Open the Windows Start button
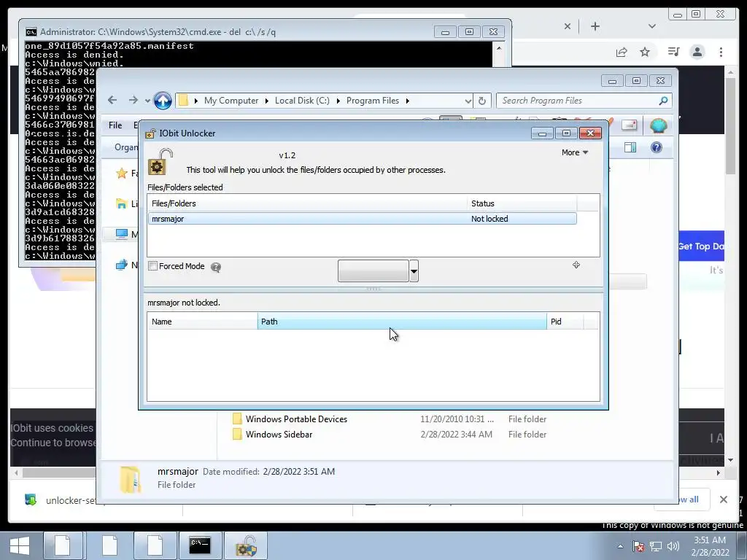 [19, 545]
